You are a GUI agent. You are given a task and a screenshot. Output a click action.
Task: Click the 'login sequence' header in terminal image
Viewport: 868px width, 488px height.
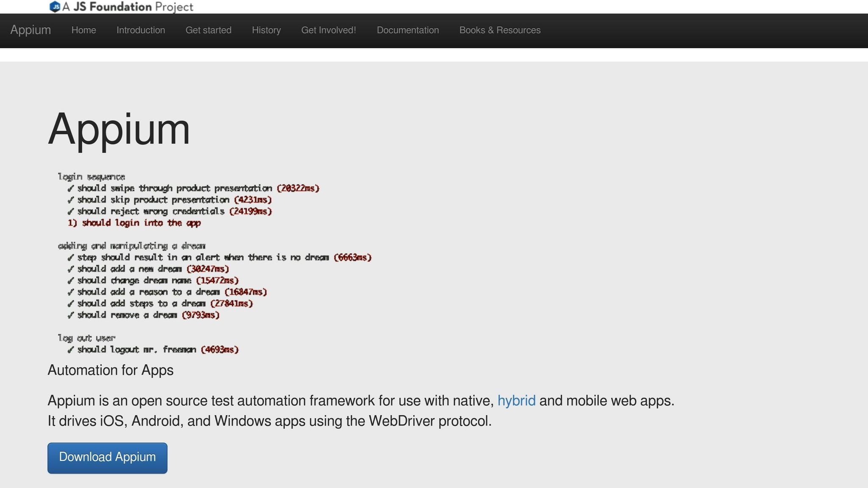click(x=92, y=177)
